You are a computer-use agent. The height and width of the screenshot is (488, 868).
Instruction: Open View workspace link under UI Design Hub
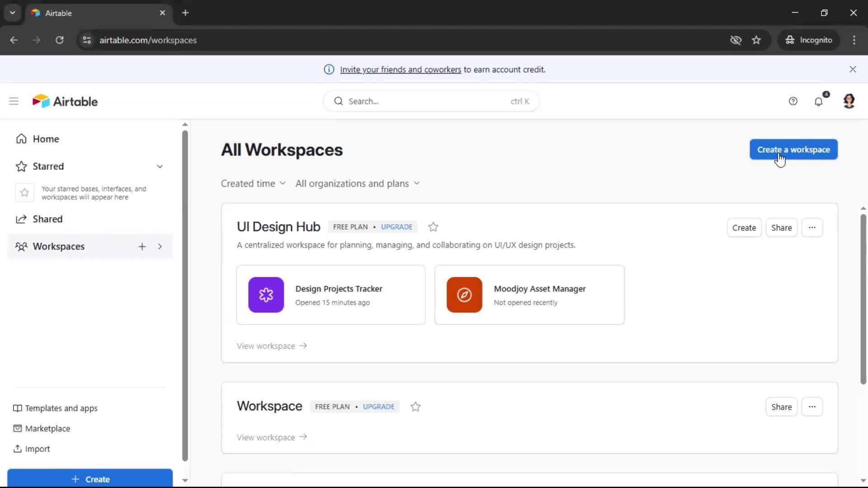click(272, 346)
